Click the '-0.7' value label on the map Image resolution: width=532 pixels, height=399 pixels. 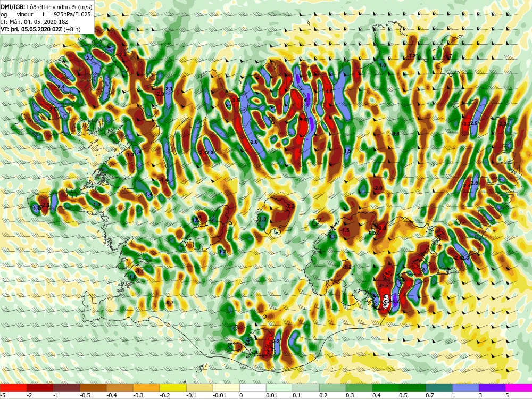click(x=169, y=303)
